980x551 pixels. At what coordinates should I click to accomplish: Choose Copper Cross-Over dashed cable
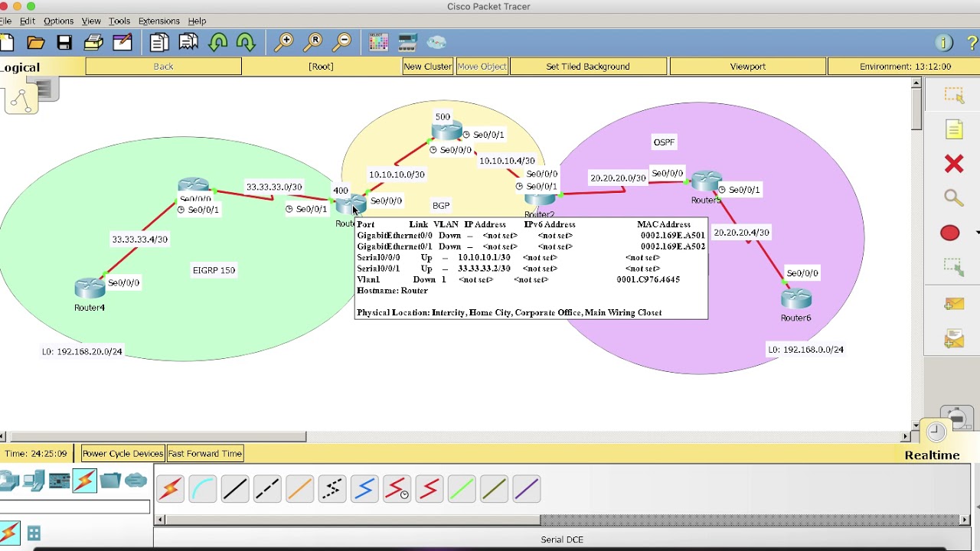pos(267,489)
